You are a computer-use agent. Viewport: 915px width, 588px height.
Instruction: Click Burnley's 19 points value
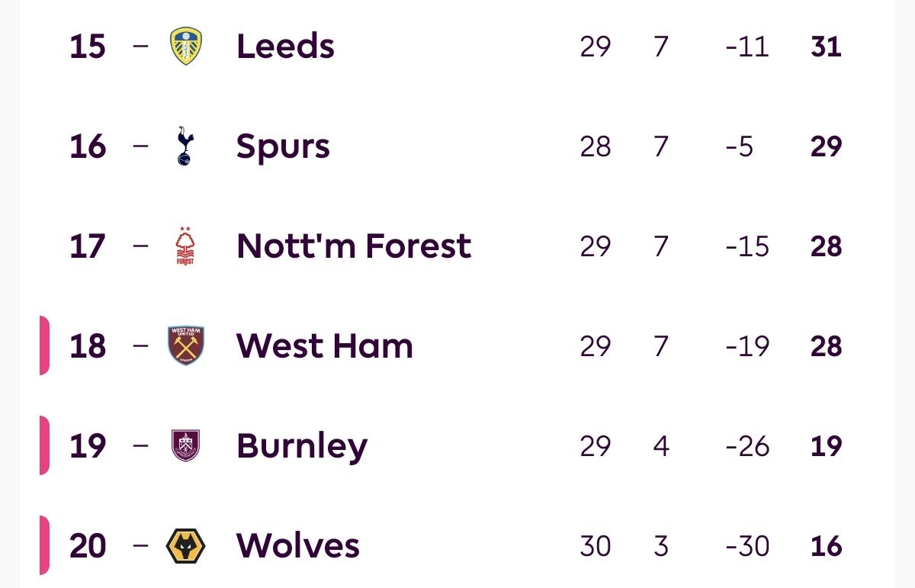click(826, 446)
